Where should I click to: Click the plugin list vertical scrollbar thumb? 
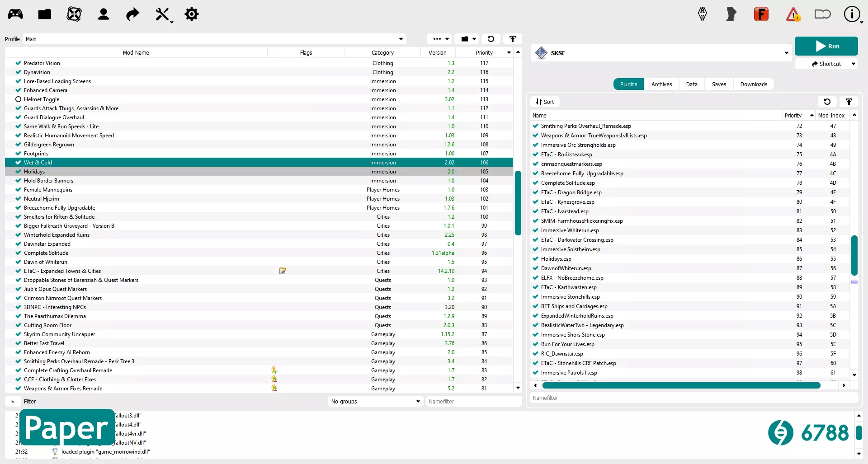pos(854,255)
